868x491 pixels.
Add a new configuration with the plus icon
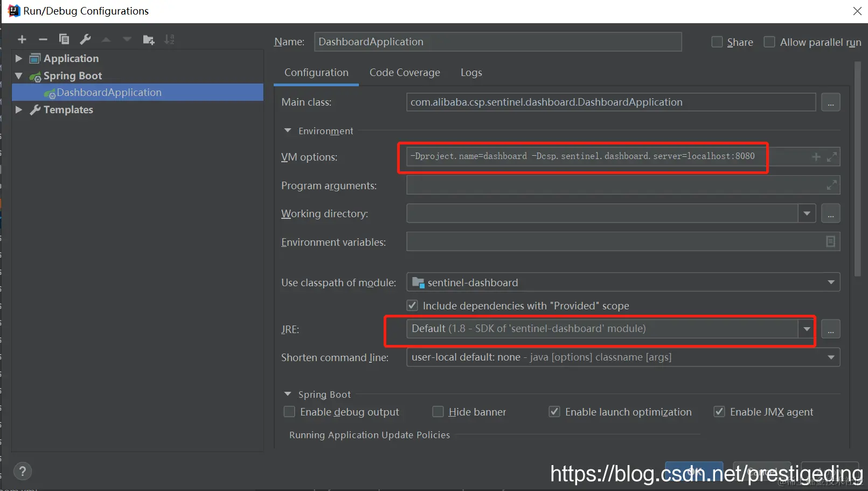[22, 39]
